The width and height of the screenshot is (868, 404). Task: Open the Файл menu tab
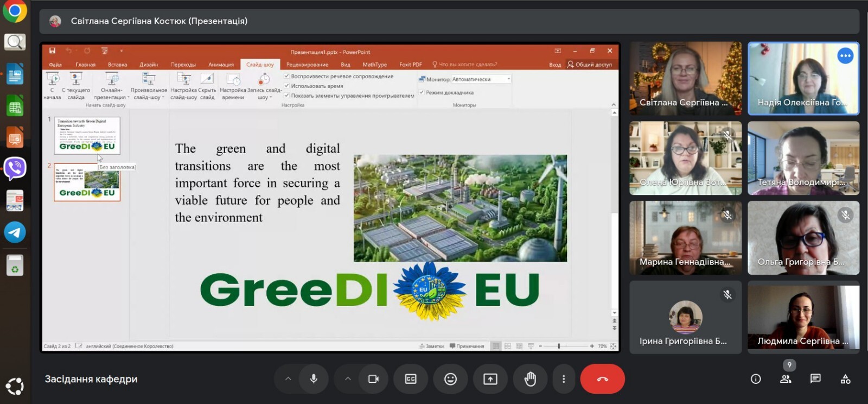55,65
